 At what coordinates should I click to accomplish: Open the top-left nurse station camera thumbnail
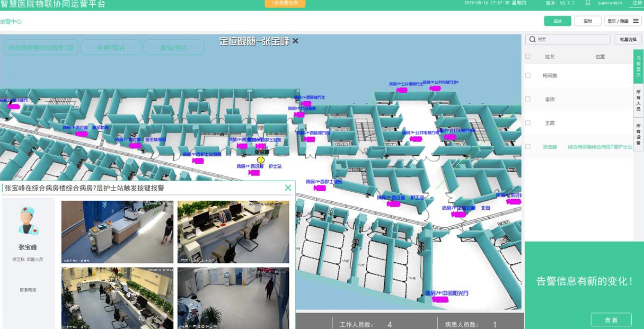(x=117, y=232)
